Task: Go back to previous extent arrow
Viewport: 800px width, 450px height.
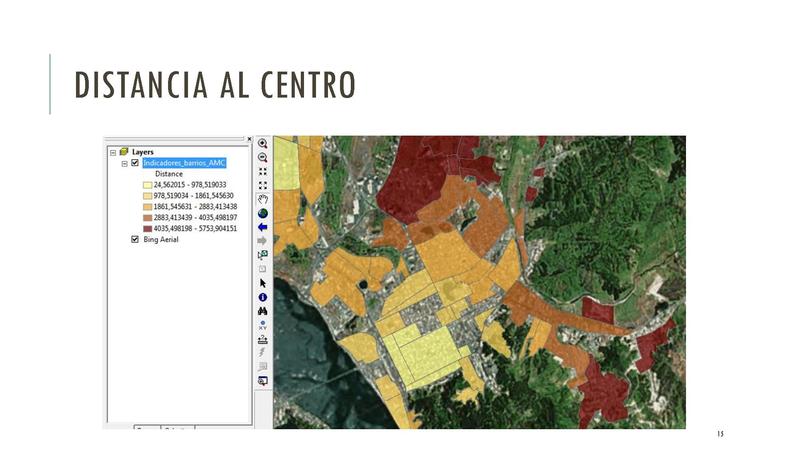Action: coord(263,227)
